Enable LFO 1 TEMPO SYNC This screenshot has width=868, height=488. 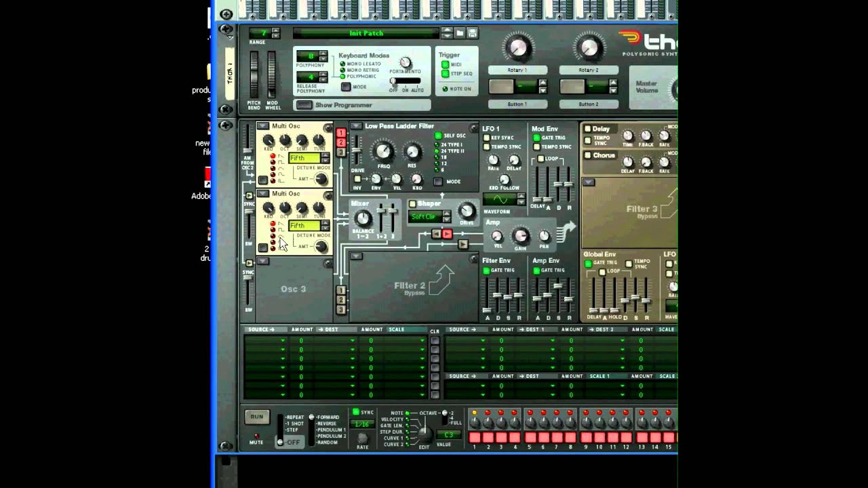tap(486, 146)
